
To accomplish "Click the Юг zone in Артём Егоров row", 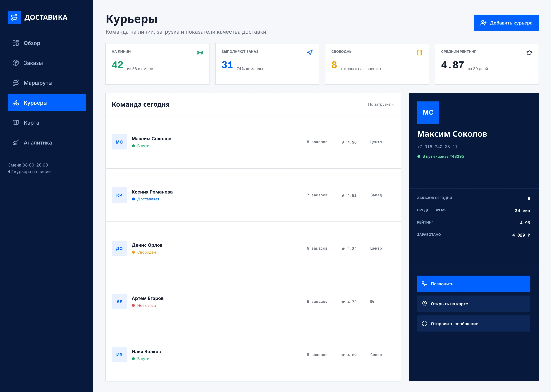I will pyautogui.click(x=372, y=301).
